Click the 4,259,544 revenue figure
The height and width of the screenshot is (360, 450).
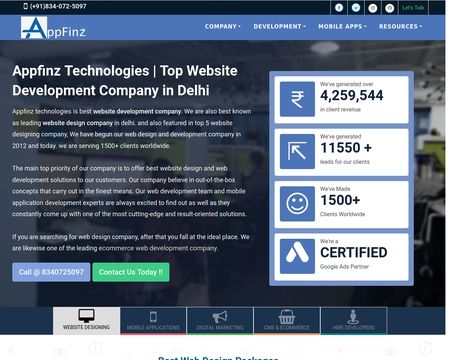pyautogui.click(x=352, y=96)
